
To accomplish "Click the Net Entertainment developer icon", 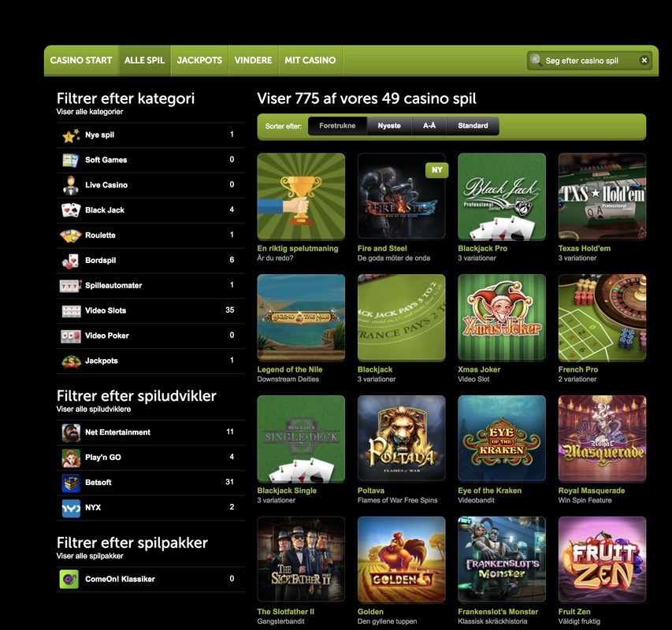I will coord(71,432).
